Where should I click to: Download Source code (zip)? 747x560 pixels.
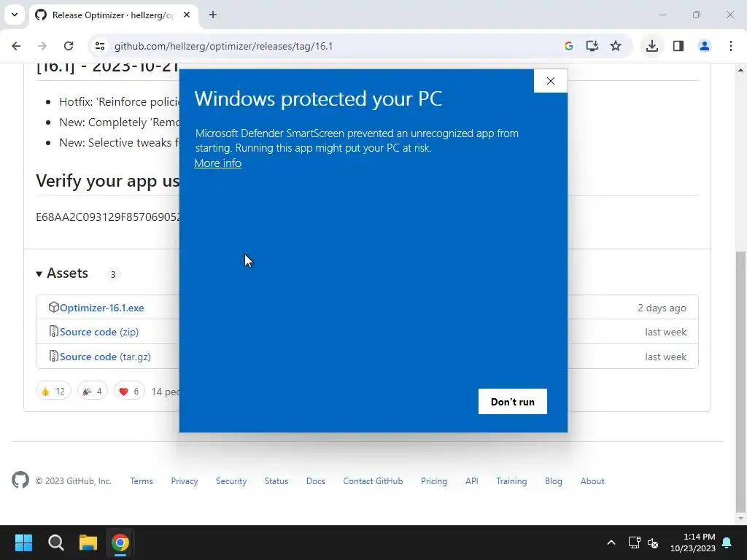tap(99, 332)
